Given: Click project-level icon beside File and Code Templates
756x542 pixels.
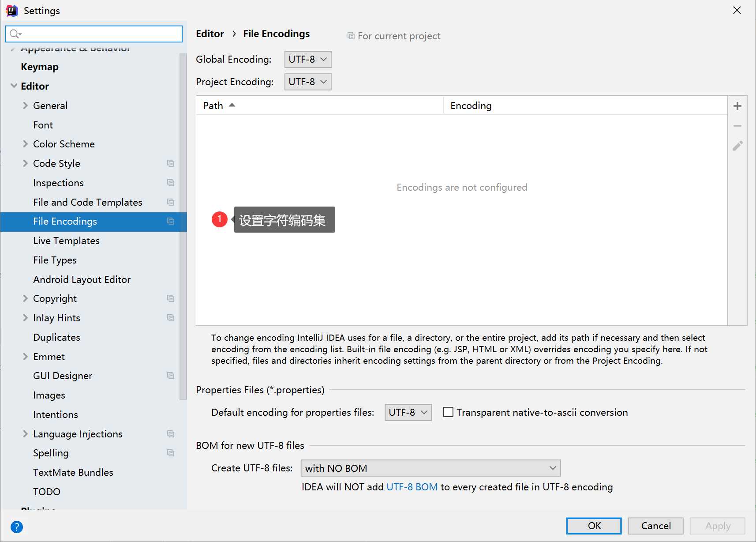Looking at the screenshot, I should [171, 202].
